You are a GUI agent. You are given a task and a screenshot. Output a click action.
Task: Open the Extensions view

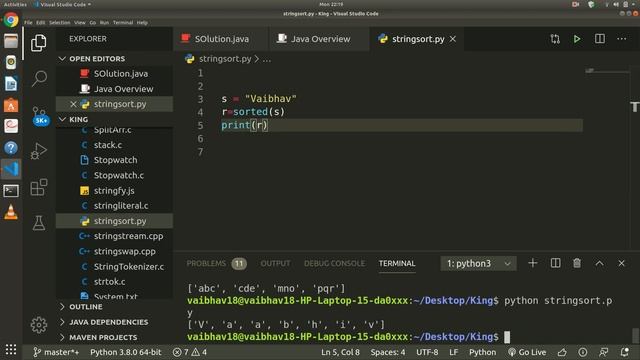coord(39,187)
